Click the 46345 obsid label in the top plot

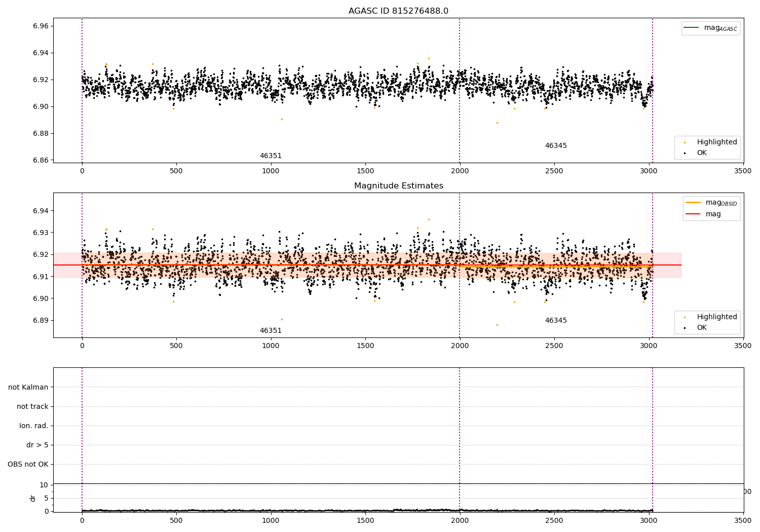(556, 146)
